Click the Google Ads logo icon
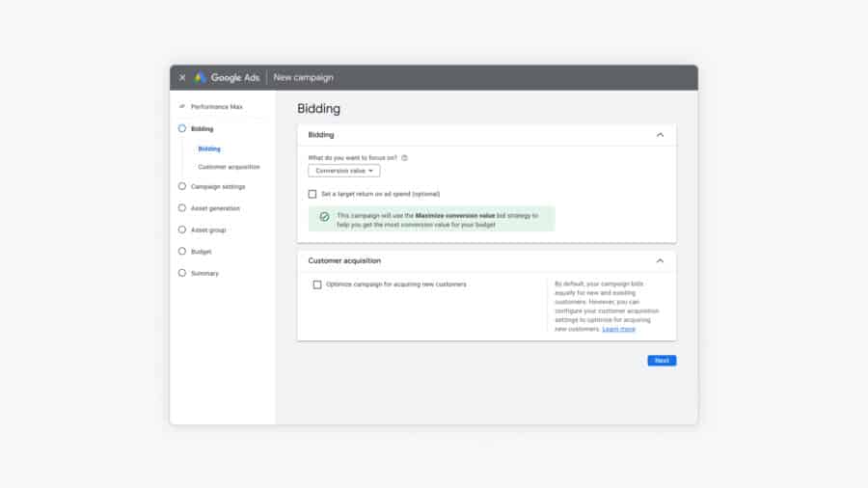The width and height of the screenshot is (868, 488). tap(200, 77)
